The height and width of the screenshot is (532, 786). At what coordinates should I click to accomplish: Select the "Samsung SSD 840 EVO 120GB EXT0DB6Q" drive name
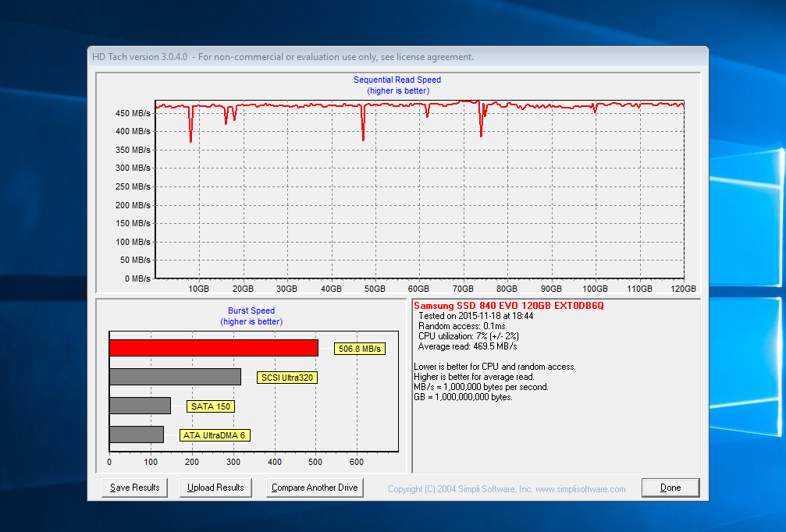[x=509, y=306]
